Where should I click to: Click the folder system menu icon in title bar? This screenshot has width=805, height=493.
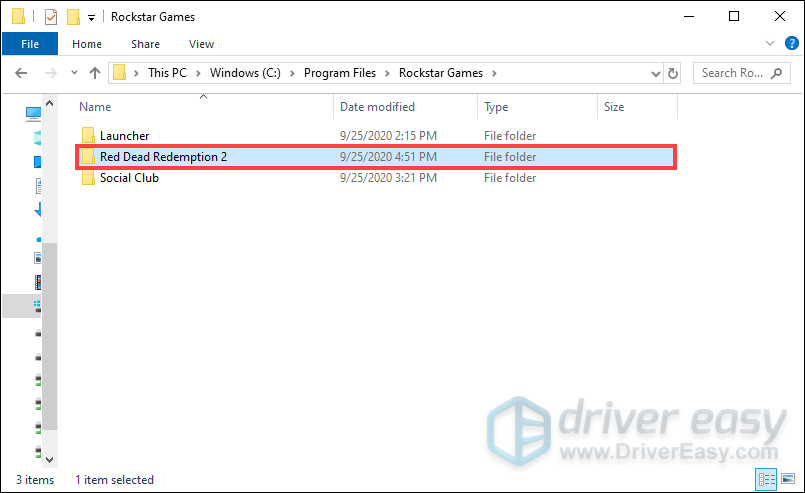tap(18, 16)
